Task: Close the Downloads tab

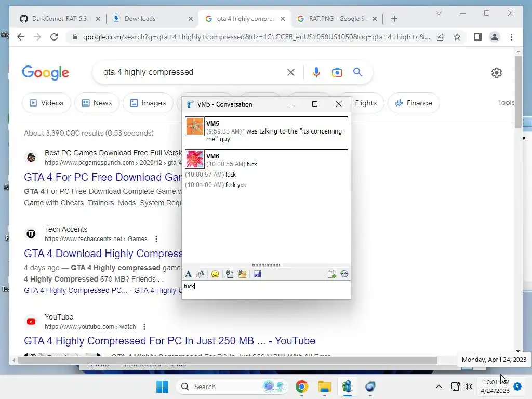Action: (x=191, y=19)
